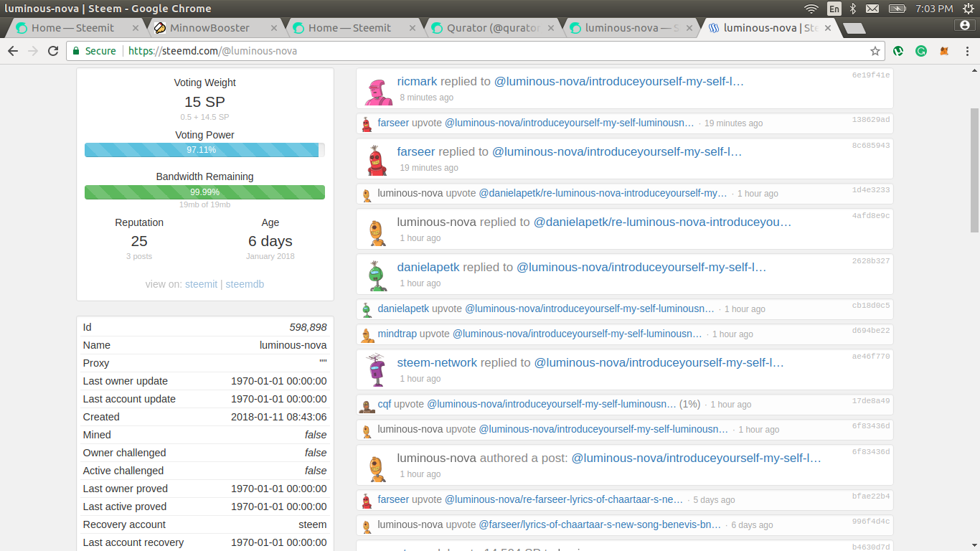This screenshot has height=551, width=980.
Task: Click the 15 SP voting weight value
Action: tap(204, 102)
